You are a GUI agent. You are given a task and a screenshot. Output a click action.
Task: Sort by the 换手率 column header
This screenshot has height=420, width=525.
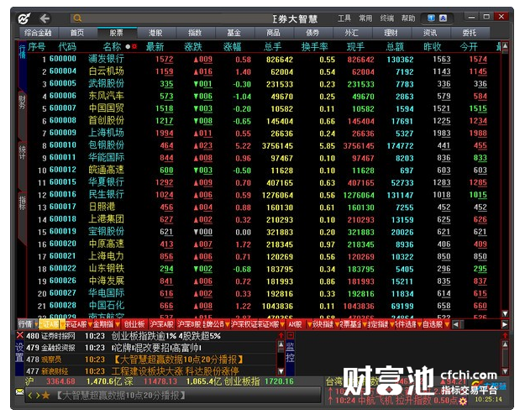coord(315,47)
